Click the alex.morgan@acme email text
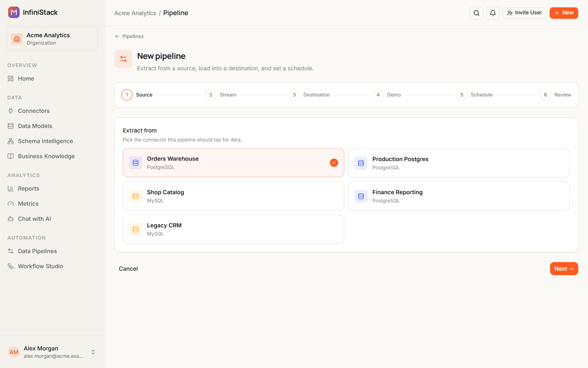 pyautogui.click(x=53, y=356)
